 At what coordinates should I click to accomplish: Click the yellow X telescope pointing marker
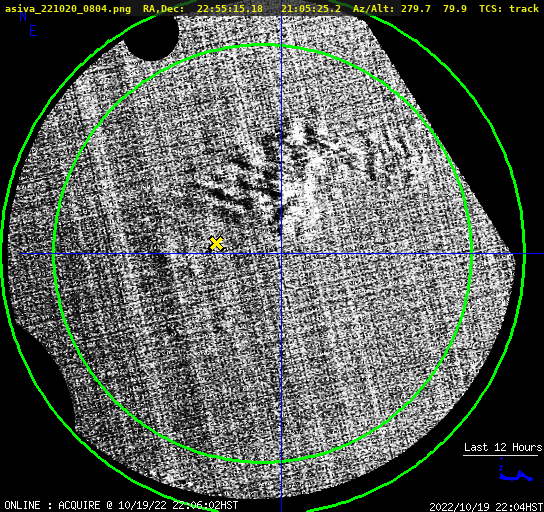tap(216, 244)
